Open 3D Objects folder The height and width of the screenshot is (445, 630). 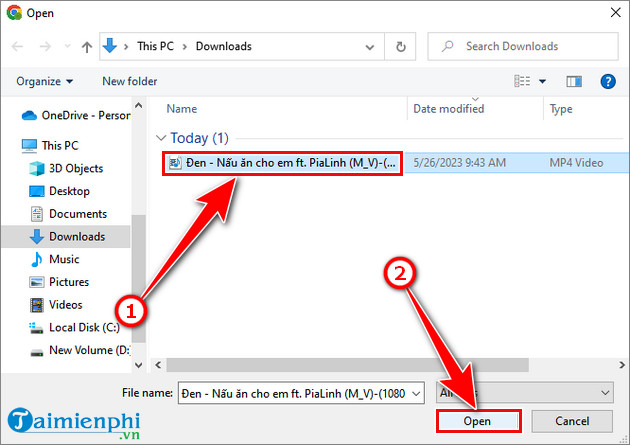(66, 168)
